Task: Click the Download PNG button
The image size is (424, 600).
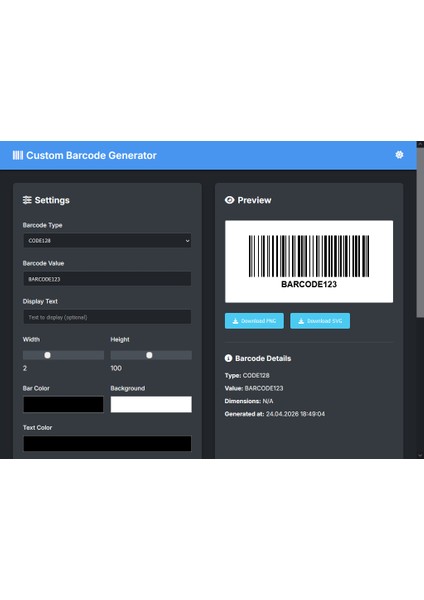Action: pos(254,321)
